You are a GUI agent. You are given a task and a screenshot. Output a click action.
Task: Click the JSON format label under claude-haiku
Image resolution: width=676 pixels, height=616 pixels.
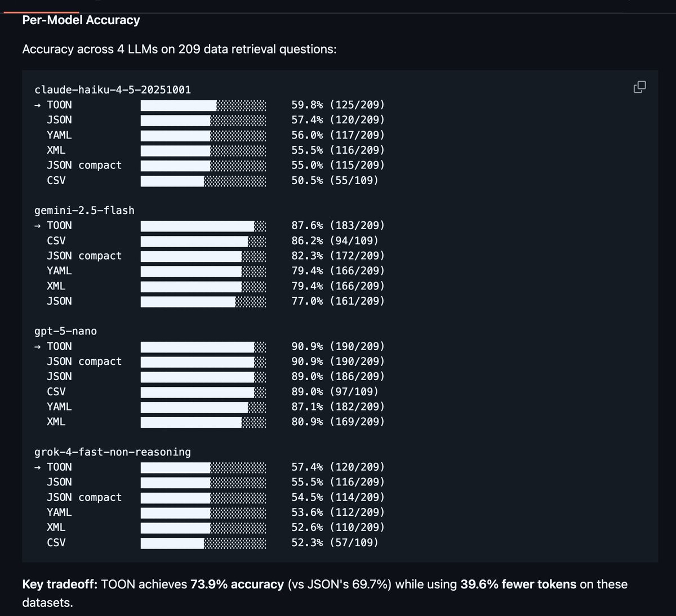coord(59,119)
